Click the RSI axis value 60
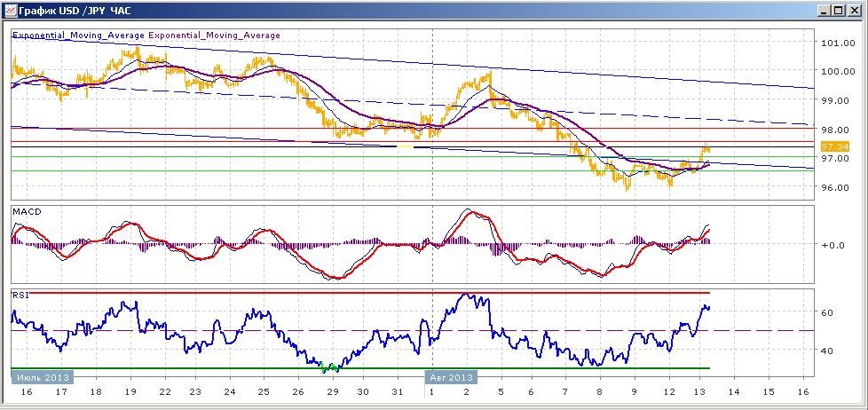This screenshot has height=410, width=868. click(x=825, y=312)
